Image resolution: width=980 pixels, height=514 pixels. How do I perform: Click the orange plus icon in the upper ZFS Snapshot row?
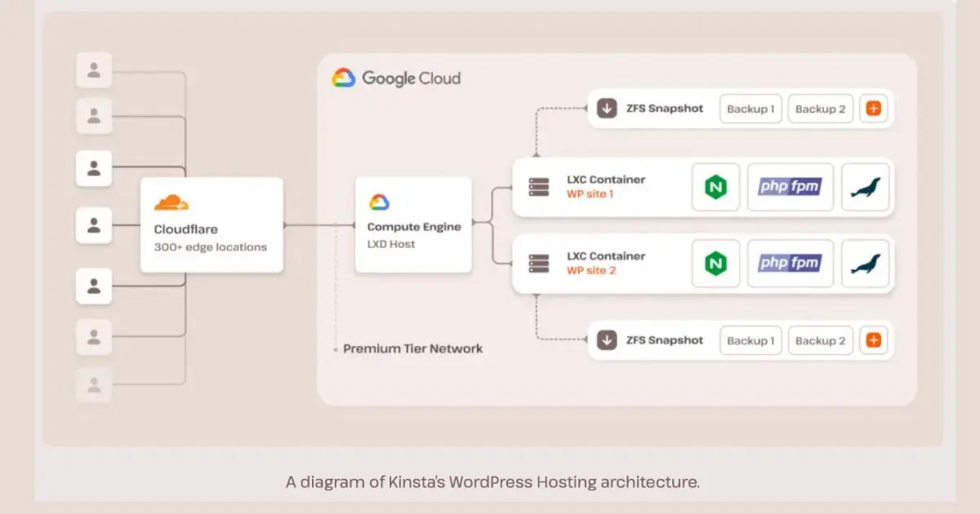click(874, 109)
